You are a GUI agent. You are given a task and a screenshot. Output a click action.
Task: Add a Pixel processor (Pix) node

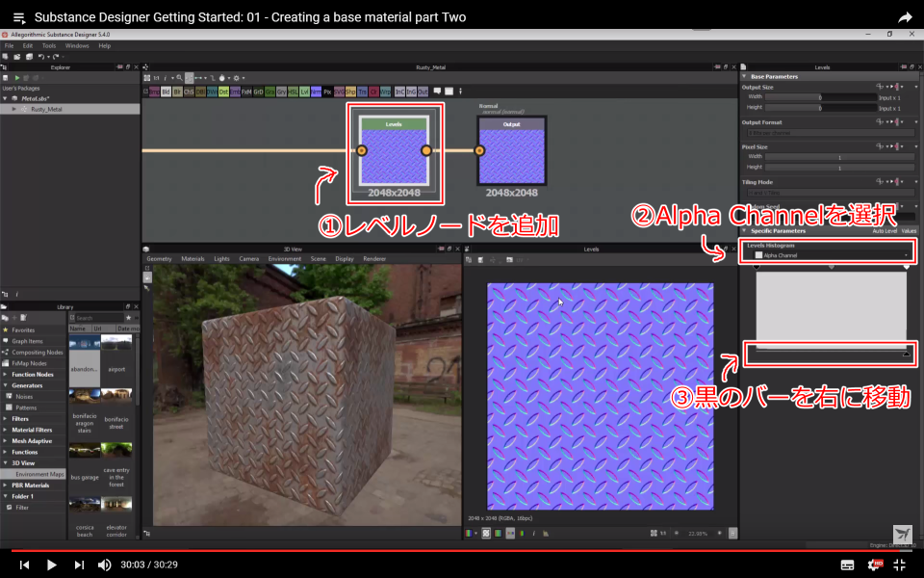click(x=327, y=92)
